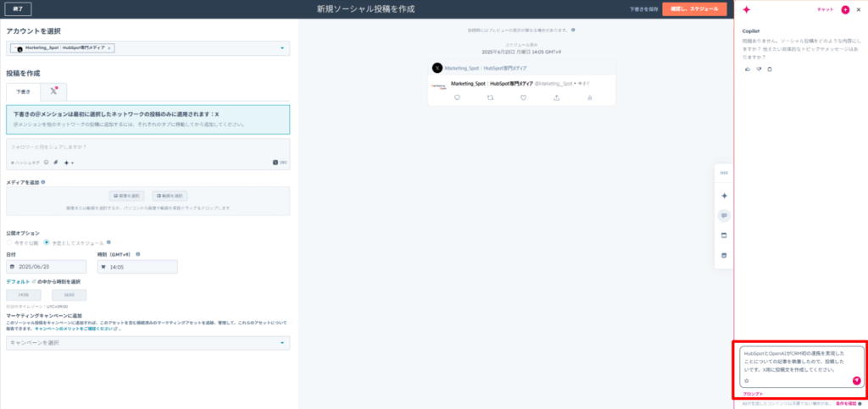Copy Copilot's reply with the clipboard icon
Image resolution: width=868 pixels, height=409 pixels.
pyautogui.click(x=770, y=69)
